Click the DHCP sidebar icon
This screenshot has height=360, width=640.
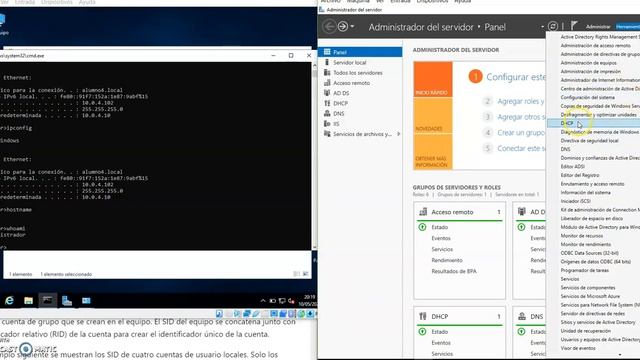(x=327, y=103)
